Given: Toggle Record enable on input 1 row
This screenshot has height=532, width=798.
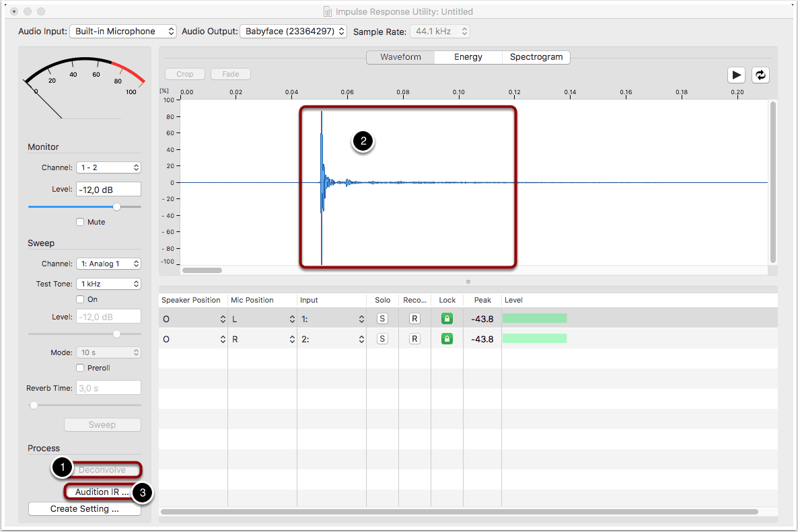Looking at the screenshot, I should (x=414, y=319).
